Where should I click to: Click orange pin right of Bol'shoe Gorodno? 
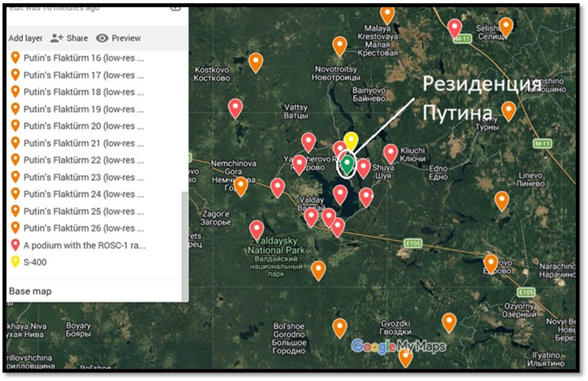point(339,327)
